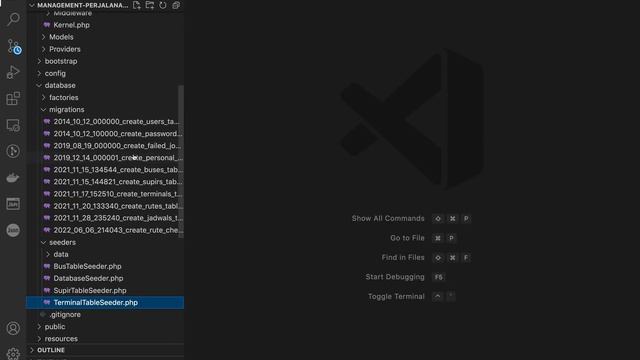This screenshot has width=640, height=360.
Task: Expand the bootstrap folder
Action: coord(105,61)
